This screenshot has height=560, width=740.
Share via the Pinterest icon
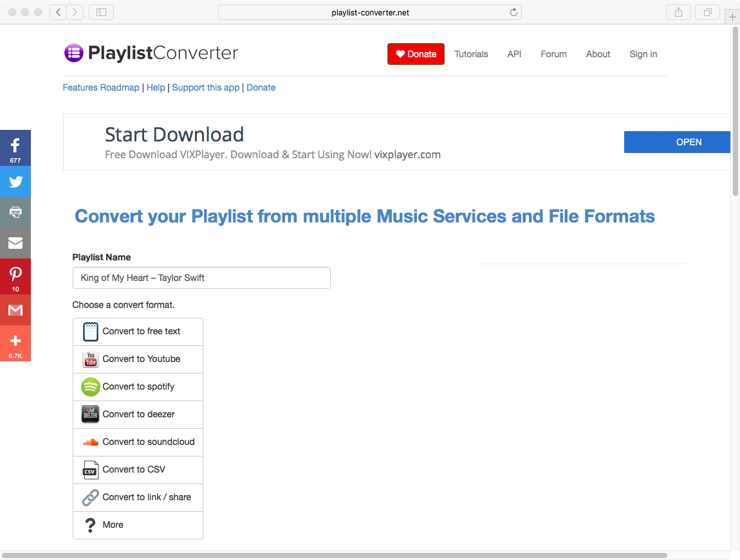click(15, 276)
